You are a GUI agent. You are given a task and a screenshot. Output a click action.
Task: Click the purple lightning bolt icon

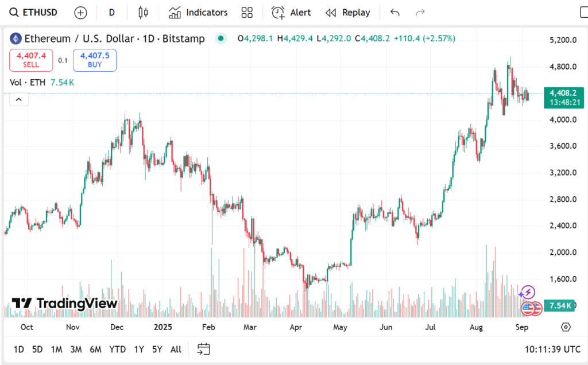click(x=528, y=292)
